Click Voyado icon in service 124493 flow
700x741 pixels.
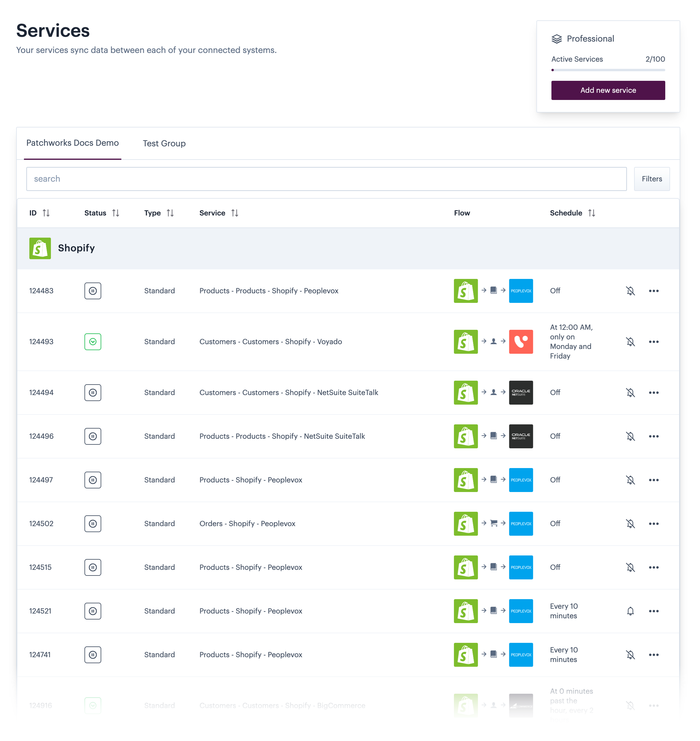521,341
